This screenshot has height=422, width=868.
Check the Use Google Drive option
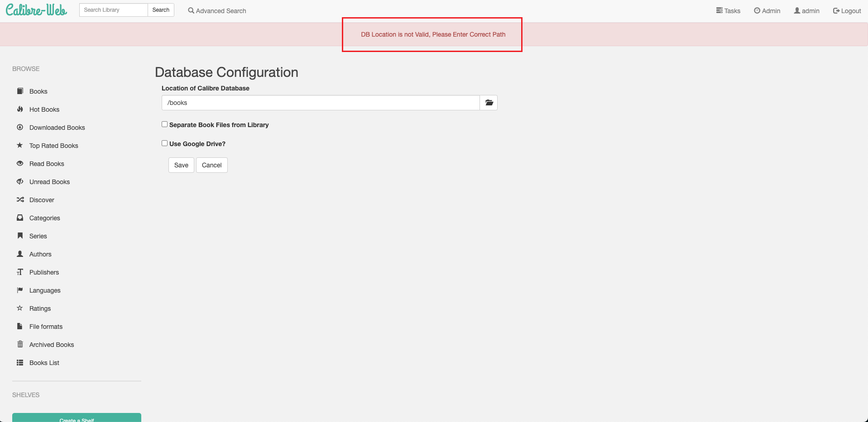pos(165,143)
